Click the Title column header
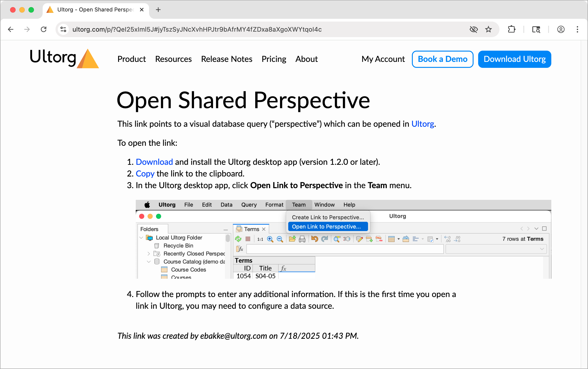Image resolution: width=588 pixels, height=369 pixels. click(x=265, y=268)
